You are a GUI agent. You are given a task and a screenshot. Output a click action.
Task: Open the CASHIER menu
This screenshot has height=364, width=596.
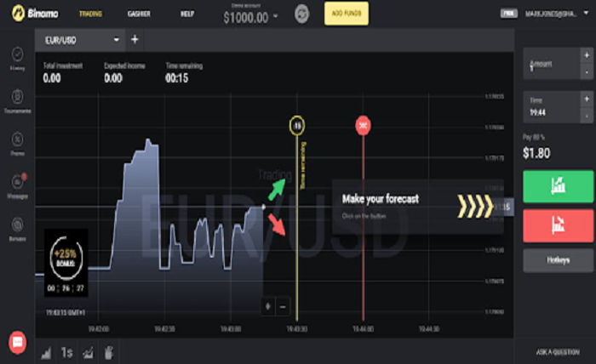pyautogui.click(x=139, y=14)
